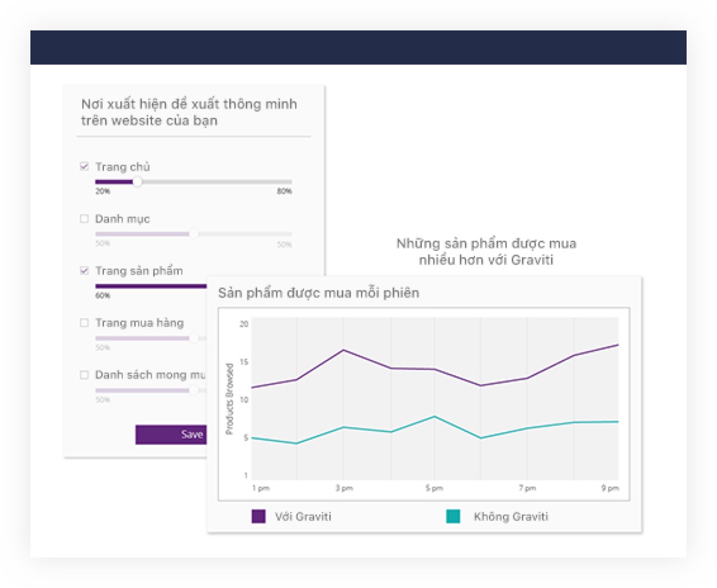This screenshot has height=588, width=717.
Task: Enable the Danh mục checkbox
Action: click(x=84, y=219)
